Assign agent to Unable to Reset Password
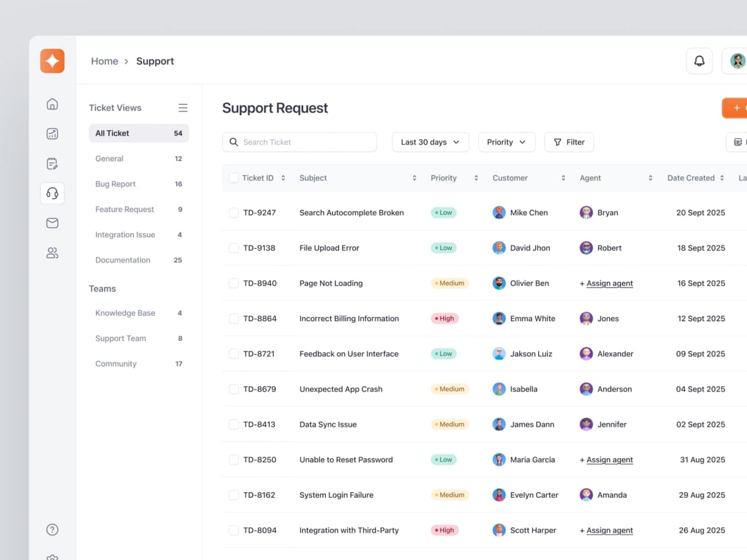This screenshot has height=560, width=747. click(x=606, y=460)
